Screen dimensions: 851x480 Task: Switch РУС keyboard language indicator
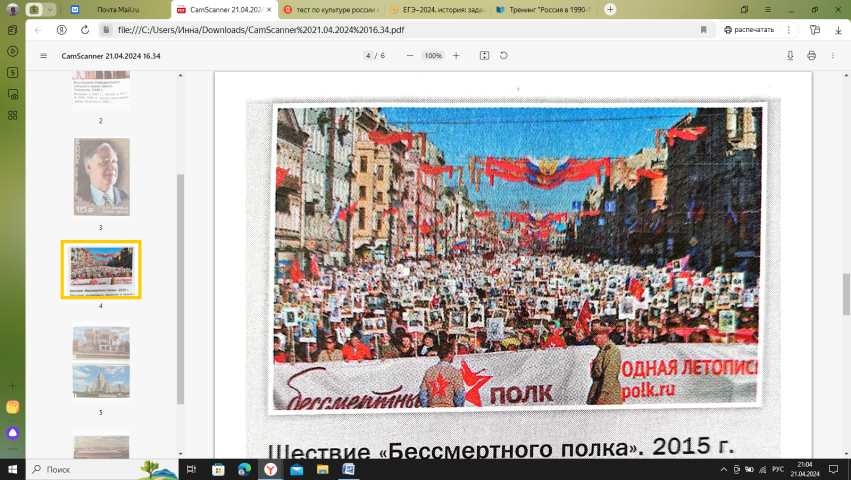click(x=778, y=469)
